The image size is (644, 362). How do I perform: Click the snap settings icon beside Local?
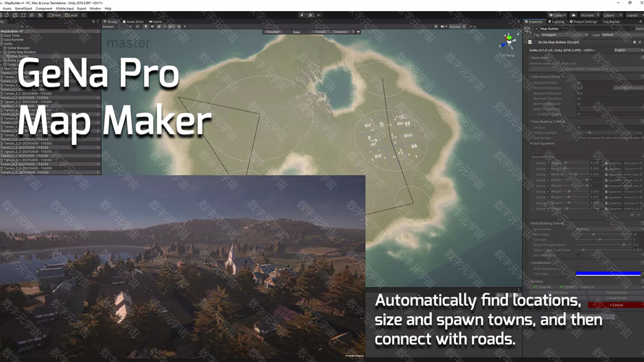click(84, 15)
